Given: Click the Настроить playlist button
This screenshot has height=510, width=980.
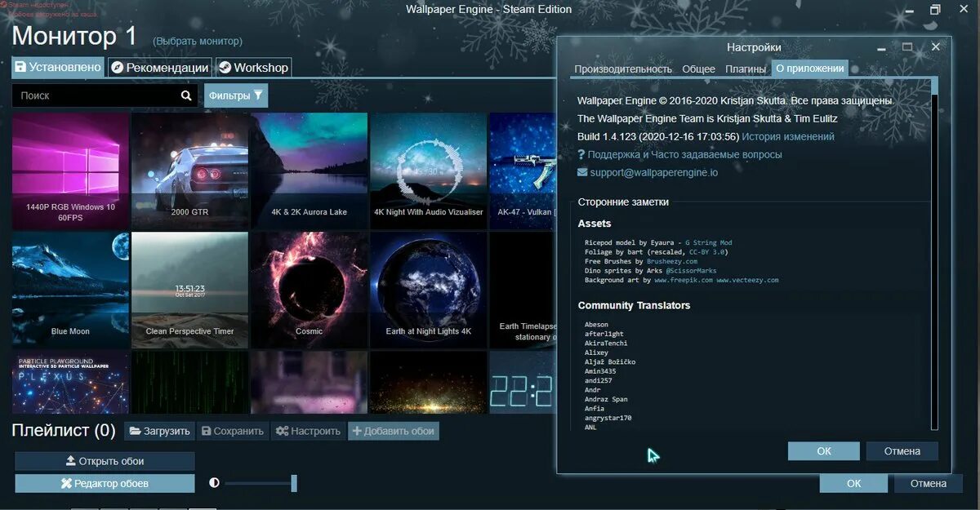Looking at the screenshot, I should click(308, 431).
